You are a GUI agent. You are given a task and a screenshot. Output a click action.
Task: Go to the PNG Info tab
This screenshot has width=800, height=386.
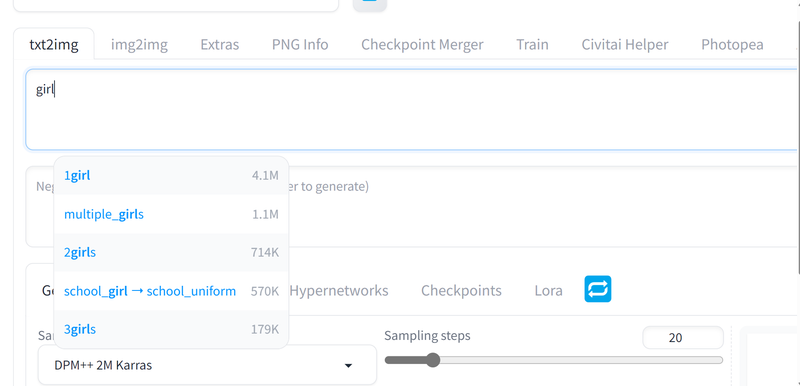[300, 44]
